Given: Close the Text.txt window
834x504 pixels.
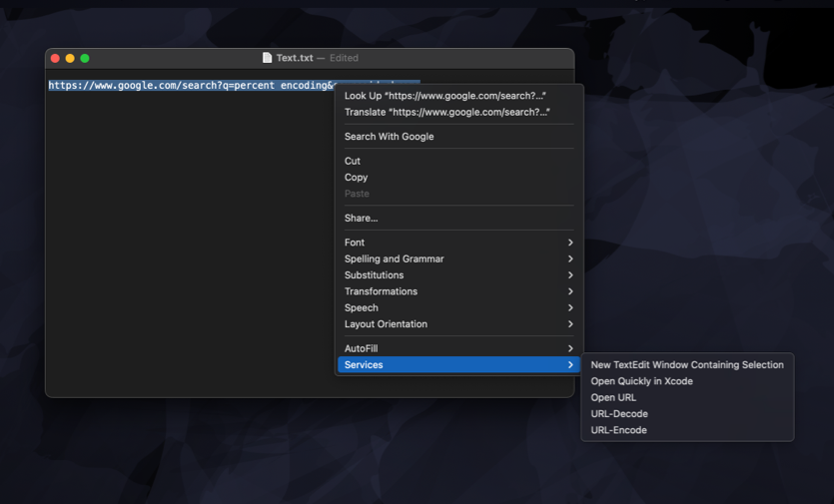Looking at the screenshot, I should pos(55,58).
